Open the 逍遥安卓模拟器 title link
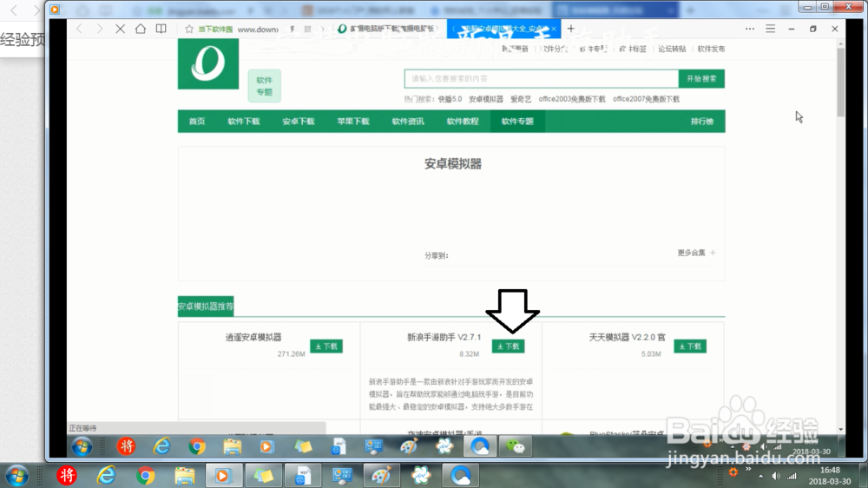The height and width of the screenshot is (488, 868). pos(253,337)
